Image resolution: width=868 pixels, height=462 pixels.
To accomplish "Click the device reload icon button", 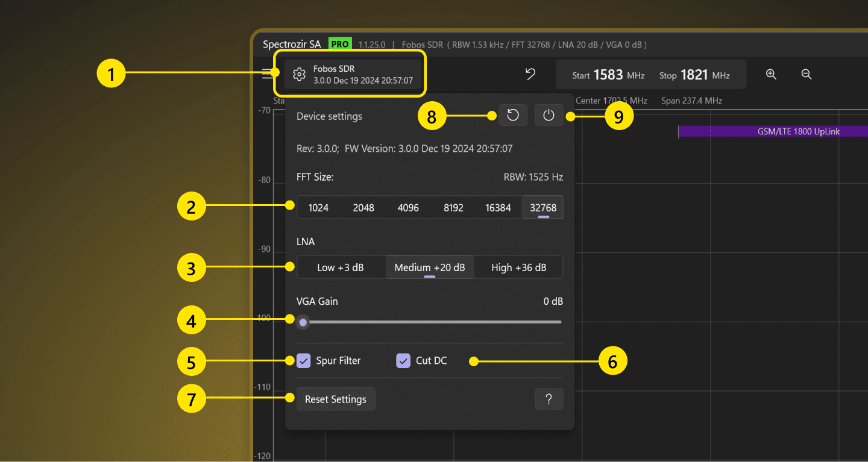I will [513, 115].
